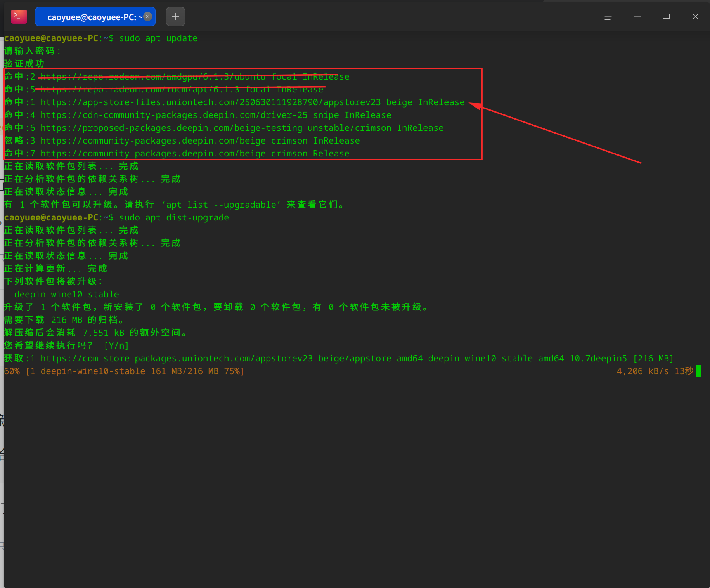The image size is (710, 588).
Task: Maximize the terminal window
Action: pos(666,16)
